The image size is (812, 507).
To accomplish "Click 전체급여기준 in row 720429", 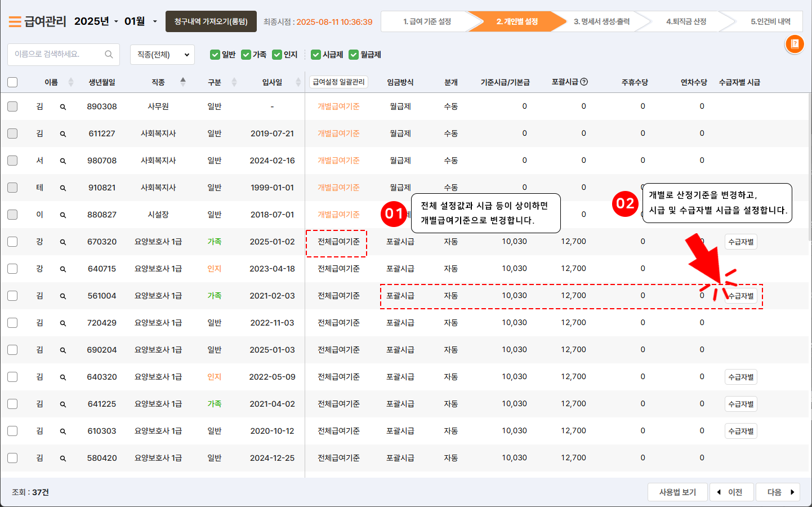I will (x=338, y=323).
